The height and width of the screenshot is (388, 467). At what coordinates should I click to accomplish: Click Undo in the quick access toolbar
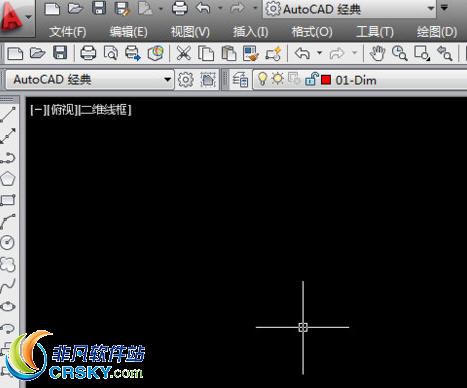203,8
